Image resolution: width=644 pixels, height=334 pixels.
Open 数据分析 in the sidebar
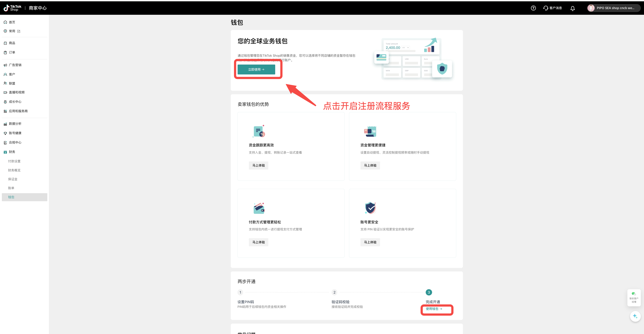point(15,124)
